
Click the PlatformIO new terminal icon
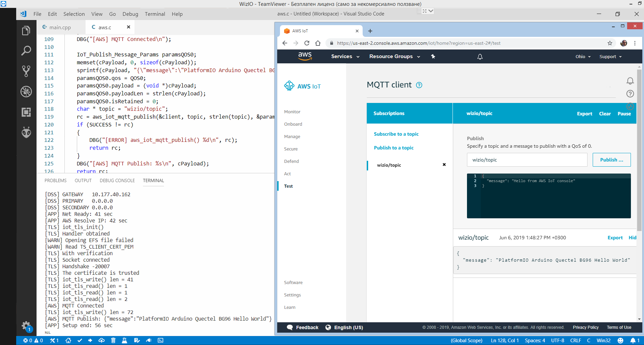[160, 341]
